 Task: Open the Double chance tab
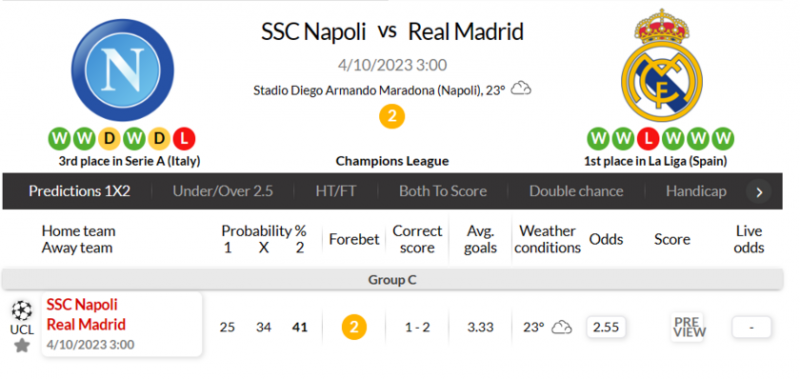point(576,191)
